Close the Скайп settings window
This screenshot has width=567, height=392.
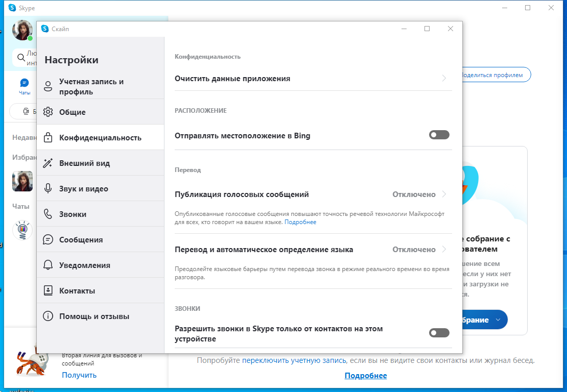point(450,29)
